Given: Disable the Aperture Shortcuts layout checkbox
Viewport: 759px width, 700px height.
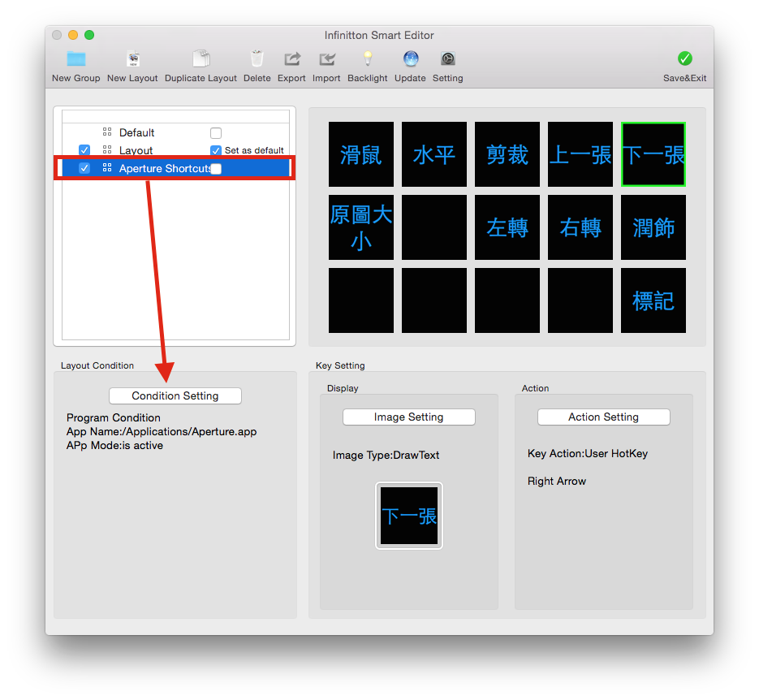Looking at the screenshot, I should tap(84, 168).
